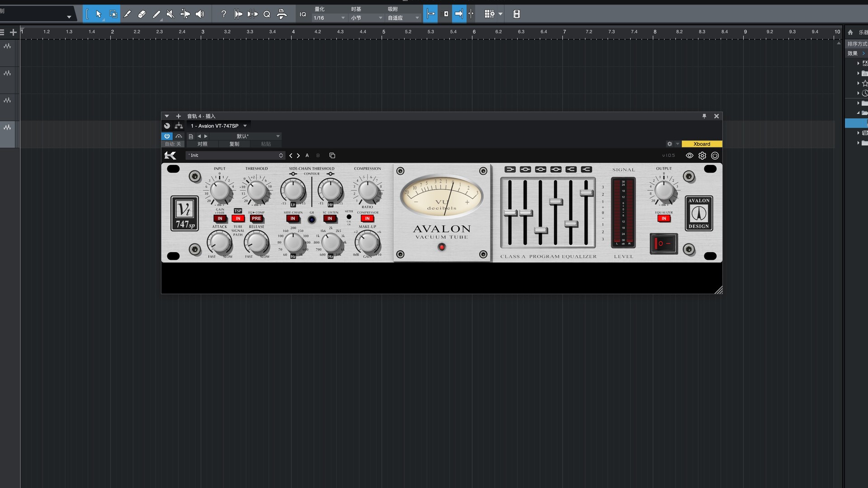
Task: Pick the Mute tool
Action: [170, 14]
